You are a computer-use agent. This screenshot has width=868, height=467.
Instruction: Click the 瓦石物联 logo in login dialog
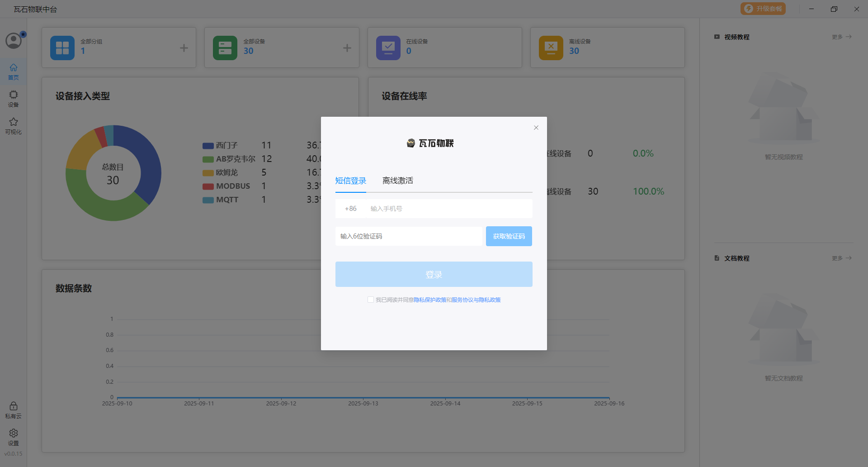coord(430,143)
